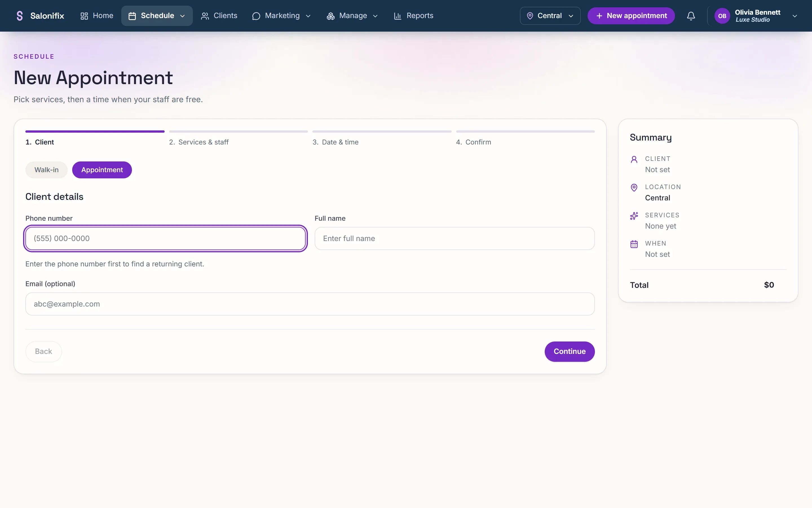Click the Luxe Studio text under Olivia Bennett

(x=753, y=20)
